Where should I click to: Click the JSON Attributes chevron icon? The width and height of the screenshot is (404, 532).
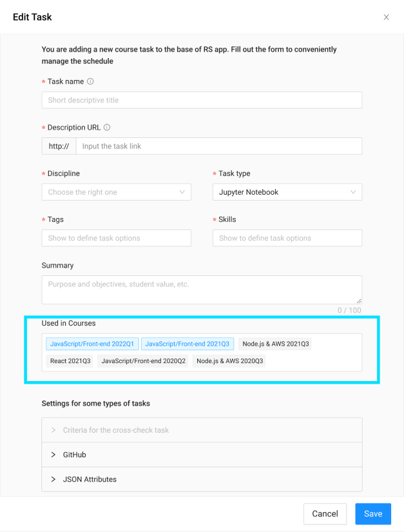click(x=53, y=479)
